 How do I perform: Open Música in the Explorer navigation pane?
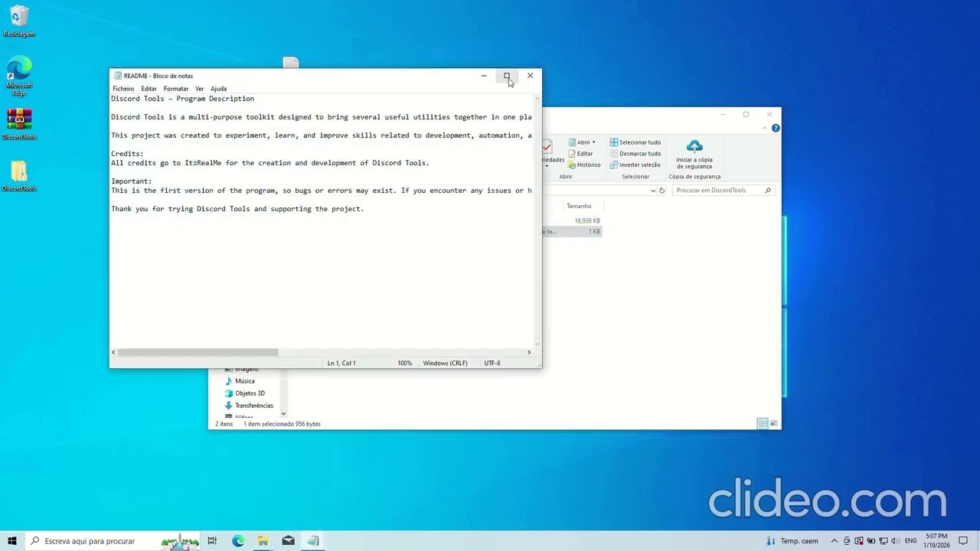coord(245,381)
